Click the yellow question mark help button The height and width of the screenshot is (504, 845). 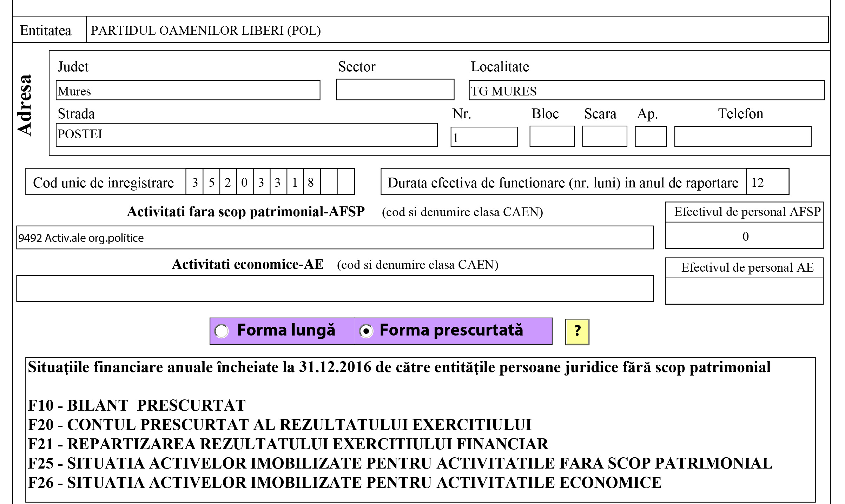(x=577, y=332)
